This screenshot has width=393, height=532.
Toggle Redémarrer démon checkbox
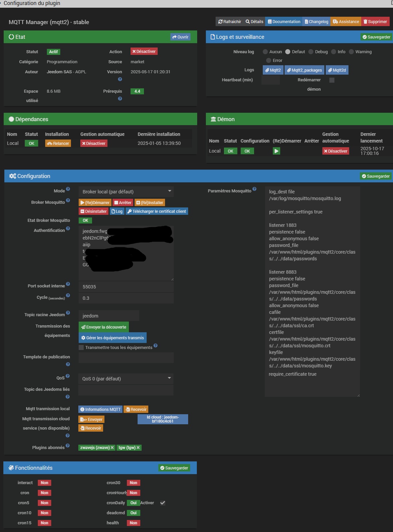point(332,80)
